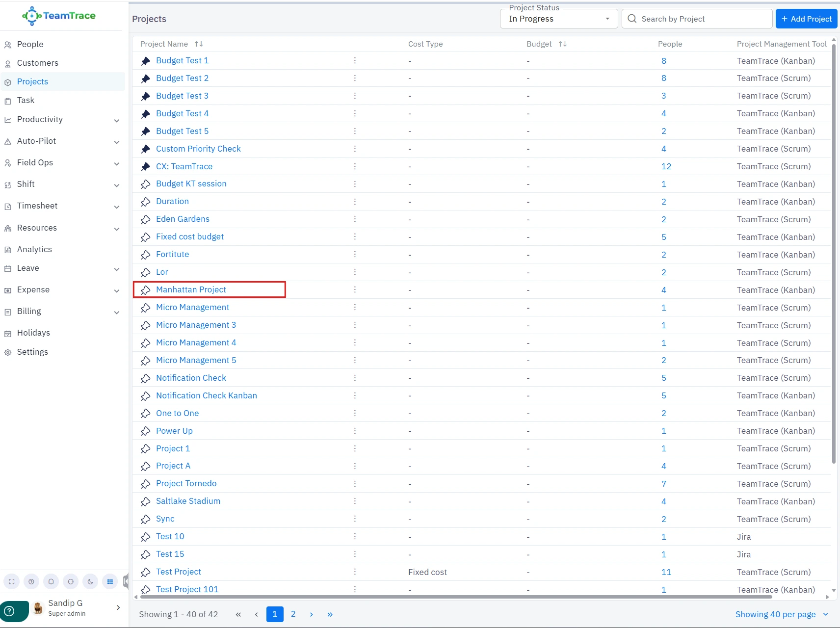The height and width of the screenshot is (628, 840).
Task: Pin the Eden Gardens project
Action: click(x=146, y=220)
